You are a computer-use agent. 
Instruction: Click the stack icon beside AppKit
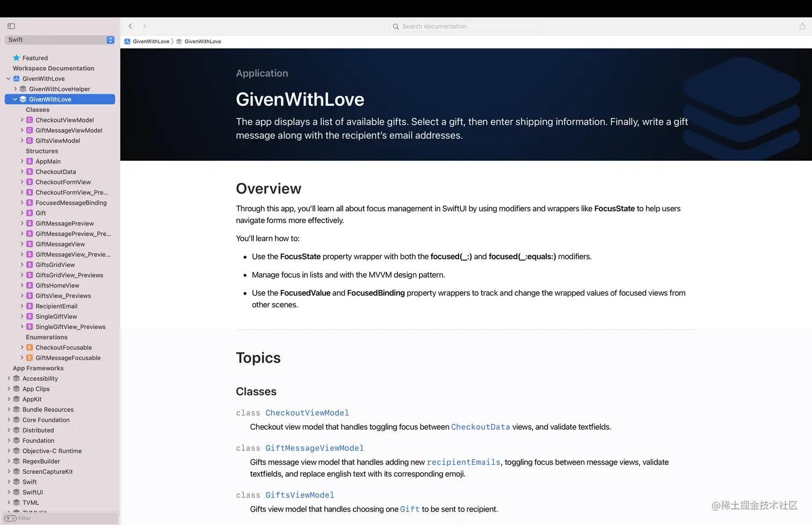17,399
